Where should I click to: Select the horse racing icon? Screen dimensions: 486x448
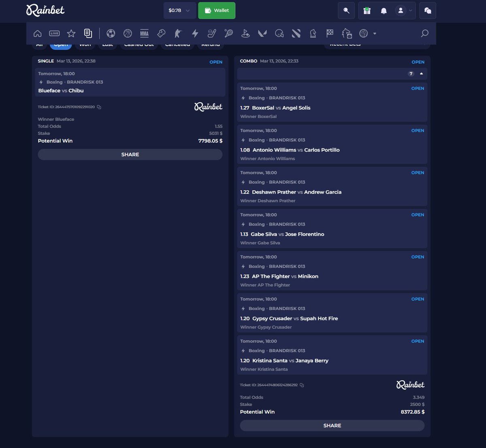pos(347,34)
